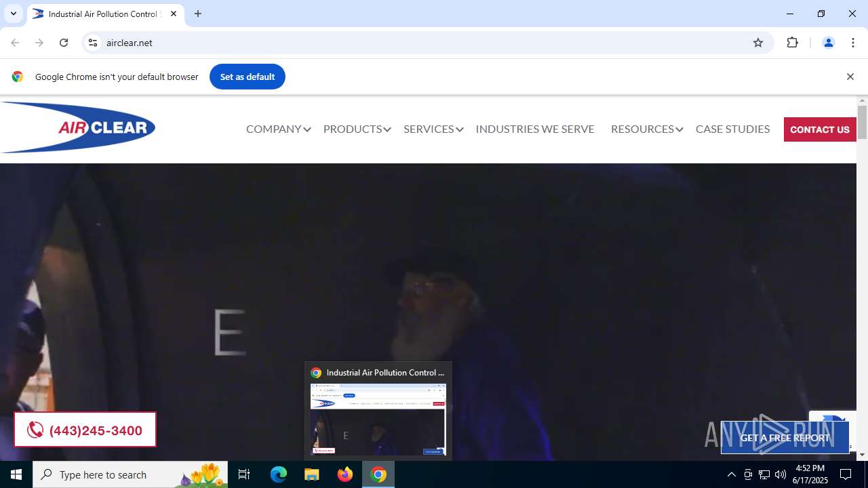
Task: Launch Microsoft Edge from taskbar
Action: (279, 474)
